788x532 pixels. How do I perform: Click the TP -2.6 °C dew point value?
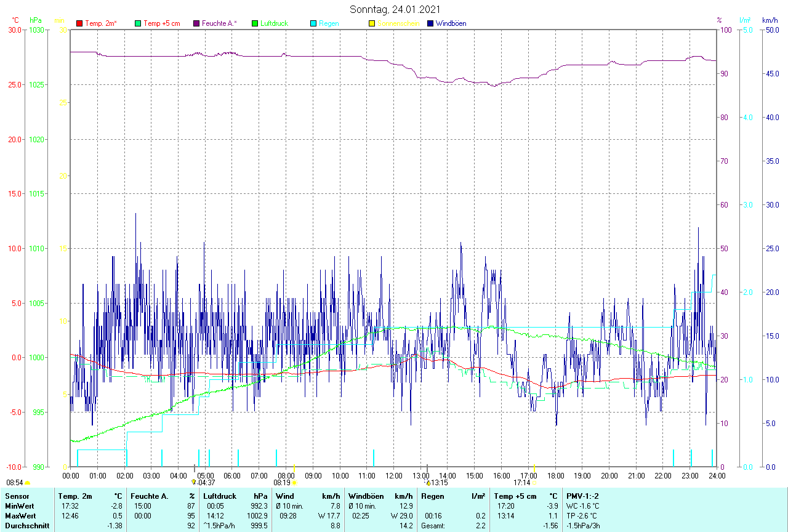(x=582, y=515)
